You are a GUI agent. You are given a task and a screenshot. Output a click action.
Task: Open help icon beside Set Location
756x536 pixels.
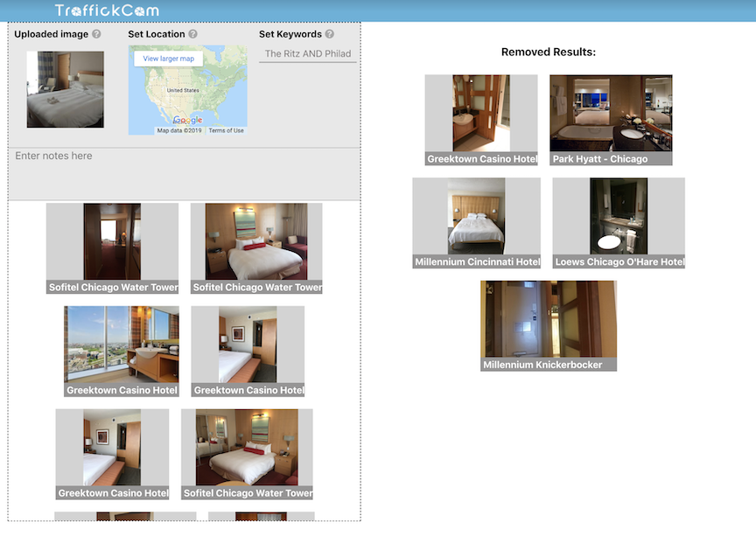pyautogui.click(x=192, y=34)
